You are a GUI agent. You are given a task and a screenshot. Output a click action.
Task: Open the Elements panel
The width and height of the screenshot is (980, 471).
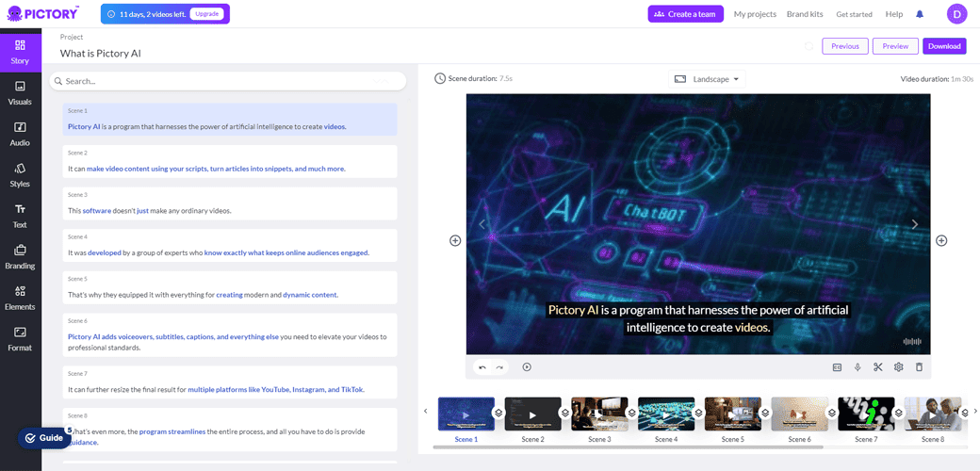[20, 298]
